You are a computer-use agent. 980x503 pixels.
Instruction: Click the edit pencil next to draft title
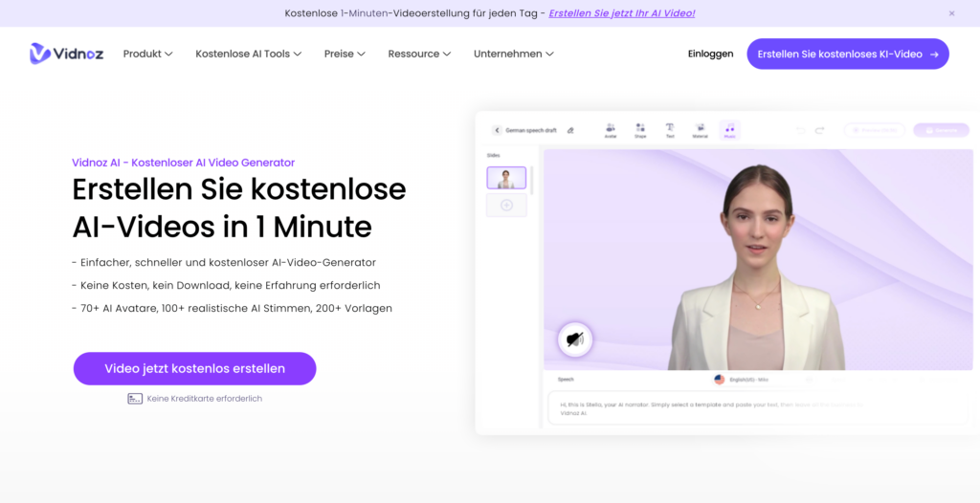tap(570, 130)
